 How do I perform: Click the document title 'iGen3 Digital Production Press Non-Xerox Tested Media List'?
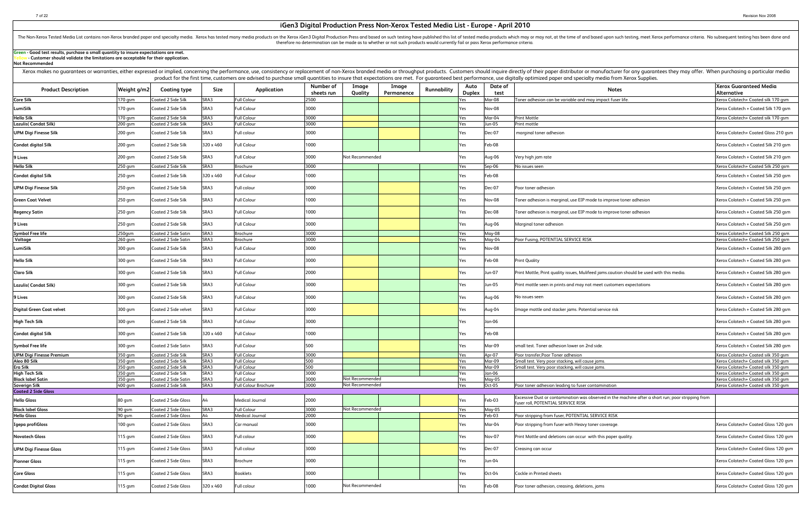point(405,25)
